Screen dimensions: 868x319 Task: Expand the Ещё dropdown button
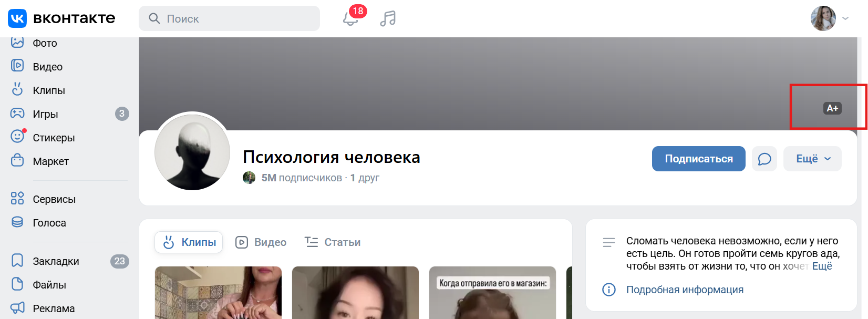[x=812, y=159]
